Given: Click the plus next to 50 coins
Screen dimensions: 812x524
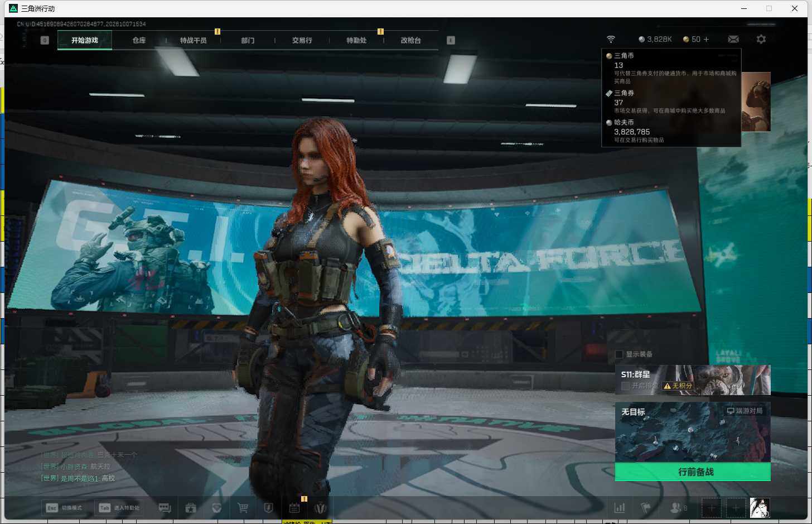Looking at the screenshot, I should tap(706, 39).
